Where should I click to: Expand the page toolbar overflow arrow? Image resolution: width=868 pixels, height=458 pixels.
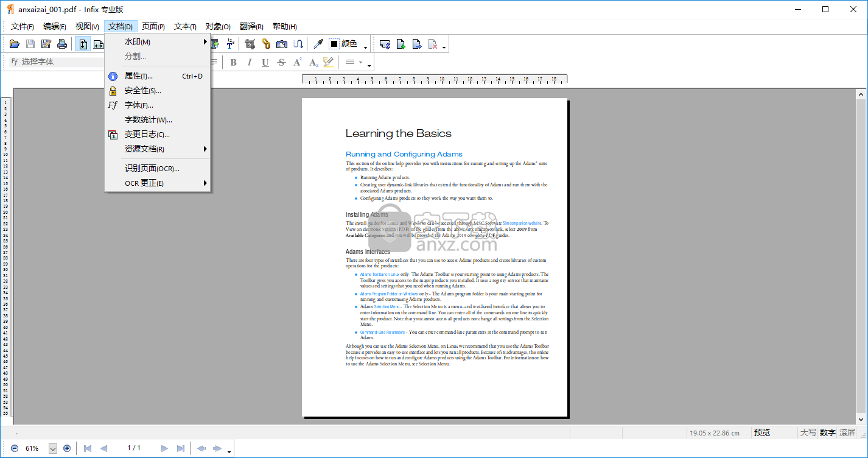tap(444, 47)
